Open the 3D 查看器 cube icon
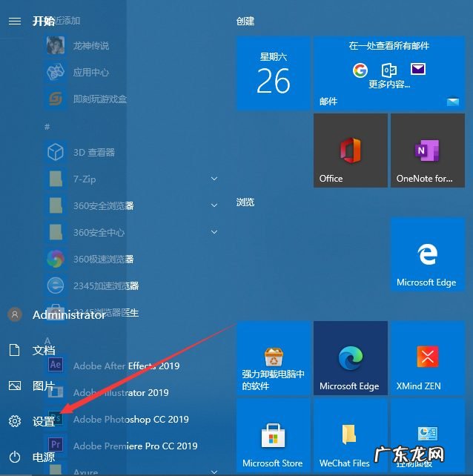Viewport: 473px width, 476px height. 56,152
